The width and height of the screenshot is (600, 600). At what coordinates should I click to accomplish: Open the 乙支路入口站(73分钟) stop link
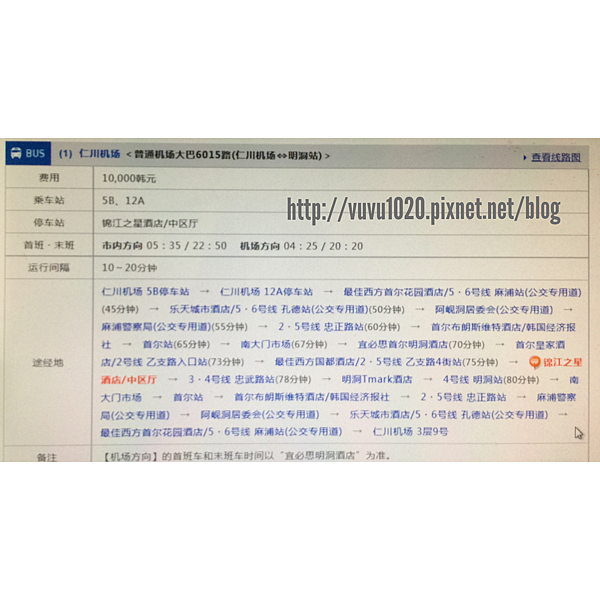(173, 362)
